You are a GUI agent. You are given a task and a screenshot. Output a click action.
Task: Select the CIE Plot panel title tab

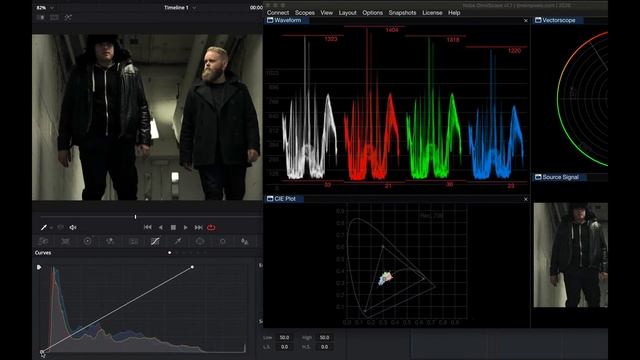point(285,199)
